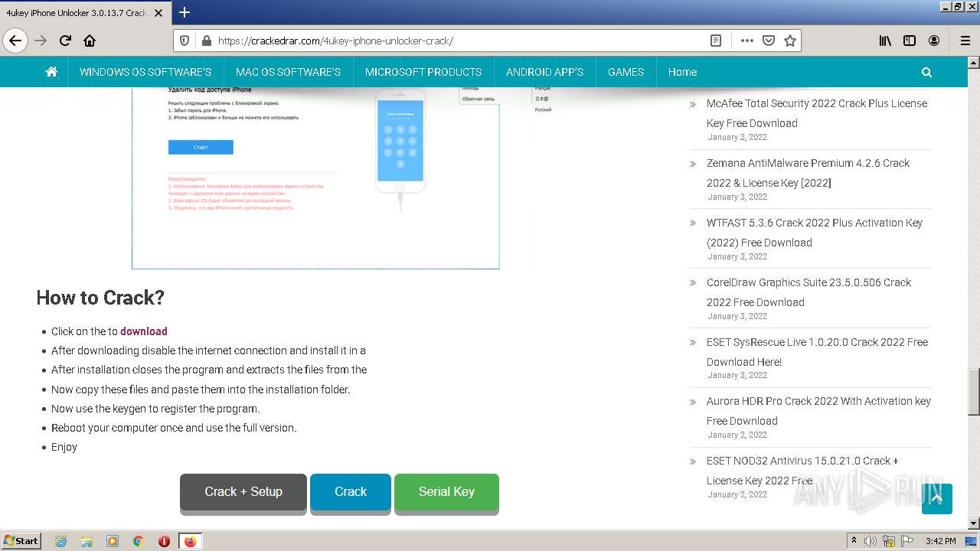Show sidebars icon in toolbar
Image resolution: width=980 pixels, height=551 pixels.
(x=910, y=41)
